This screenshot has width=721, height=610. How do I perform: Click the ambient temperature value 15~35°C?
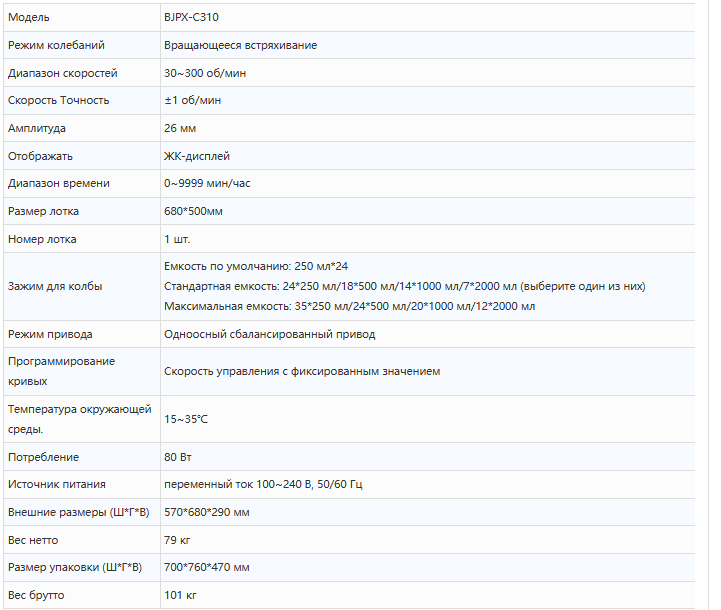tap(186, 419)
